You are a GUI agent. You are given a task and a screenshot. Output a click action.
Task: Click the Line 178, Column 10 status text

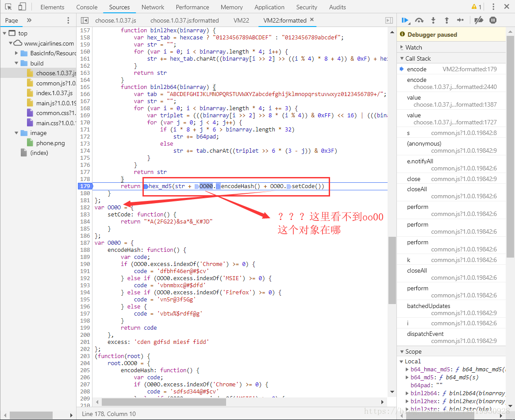coord(109,414)
